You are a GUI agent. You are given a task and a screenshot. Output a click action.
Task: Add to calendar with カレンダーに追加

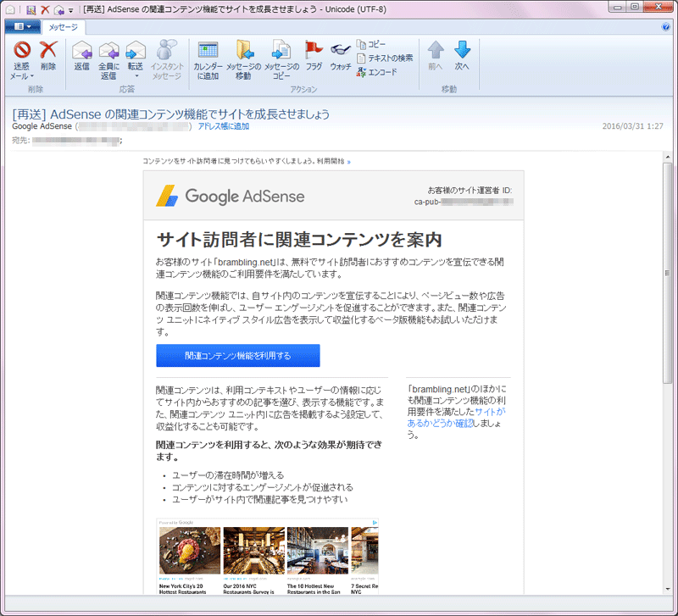[208, 60]
